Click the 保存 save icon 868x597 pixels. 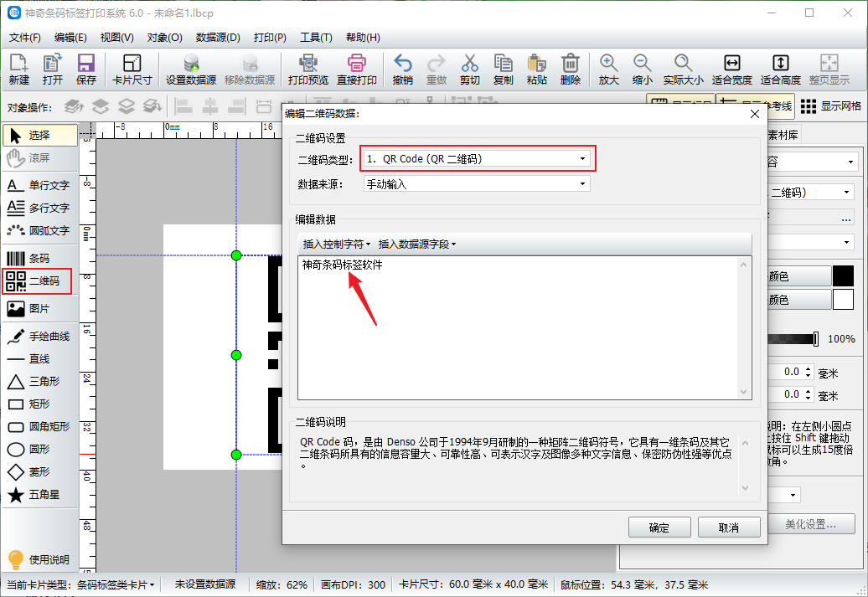click(85, 69)
